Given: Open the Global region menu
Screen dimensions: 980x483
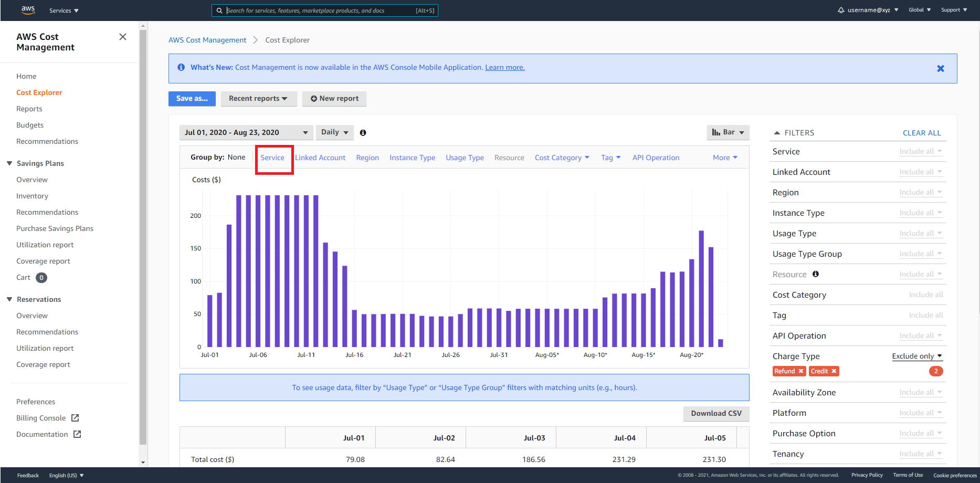Looking at the screenshot, I should [920, 10].
